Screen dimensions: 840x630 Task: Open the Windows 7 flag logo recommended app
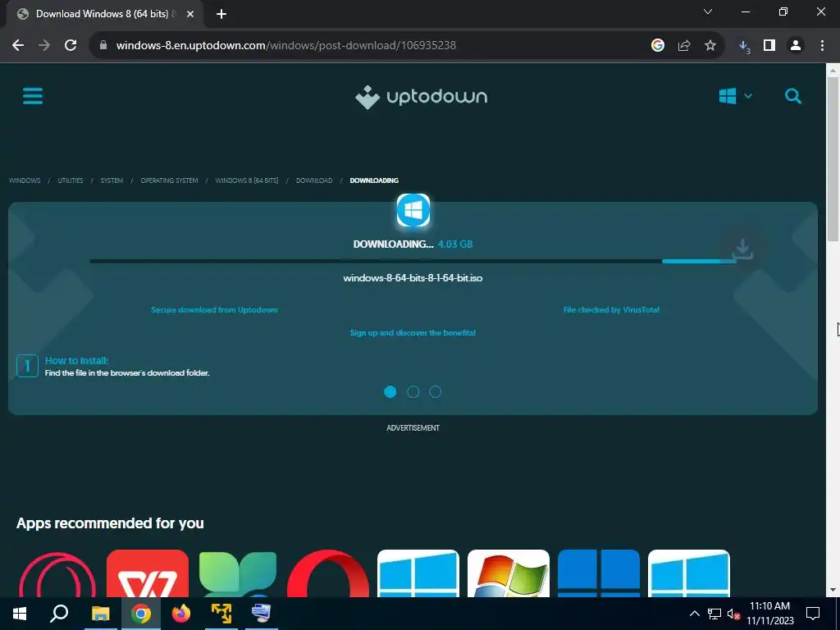pyautogui.click(x=509, y=573)
